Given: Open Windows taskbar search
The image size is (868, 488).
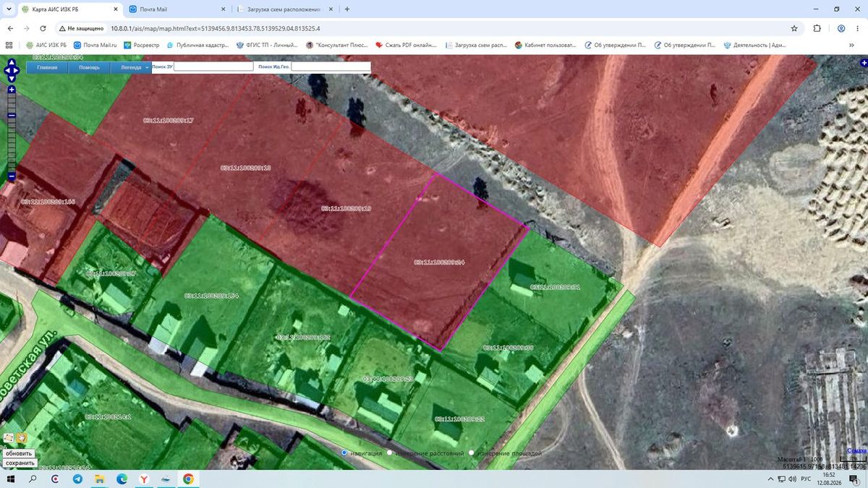Looking at the screenshot, I should click(33, 479).
